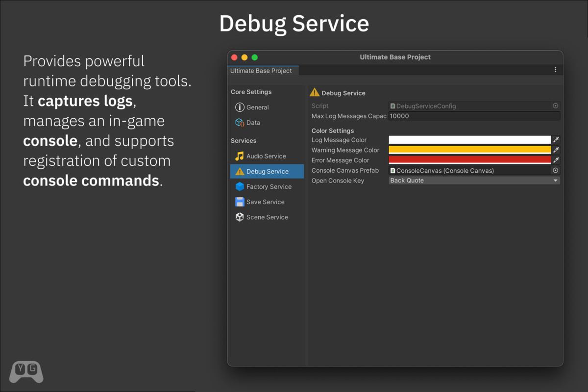Click the Data cube icon
The image size is (588, 392).
tap(240, 123)
